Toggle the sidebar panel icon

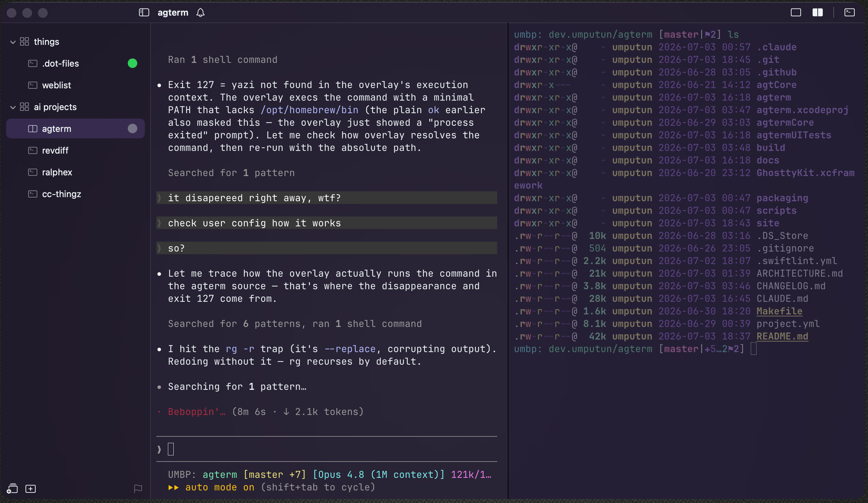(x=144, y=13)
